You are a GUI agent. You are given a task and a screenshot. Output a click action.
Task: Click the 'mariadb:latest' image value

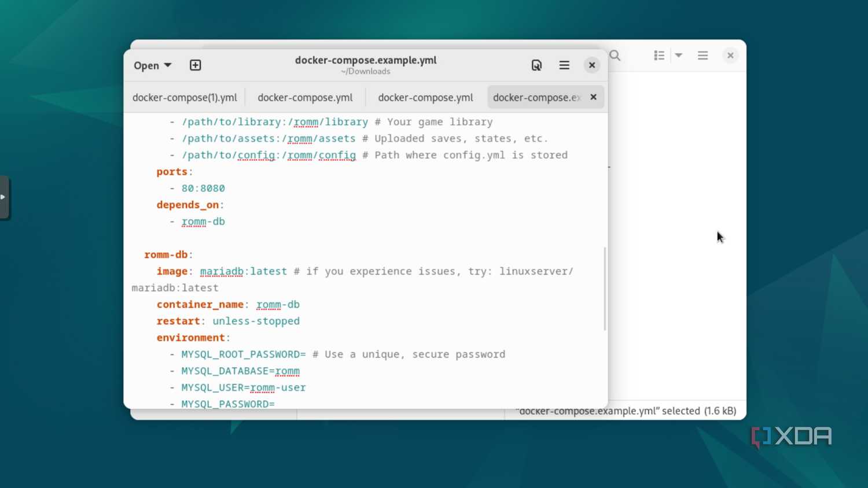click(244, 271)
